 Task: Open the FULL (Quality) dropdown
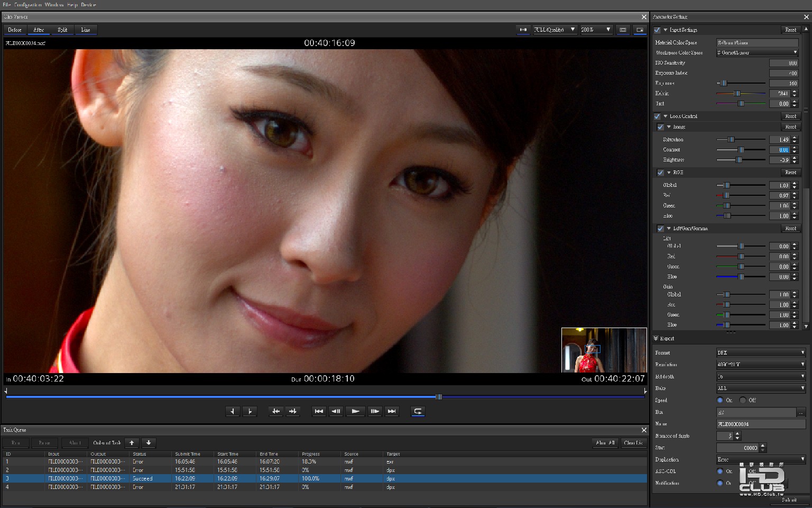[554, 30]
